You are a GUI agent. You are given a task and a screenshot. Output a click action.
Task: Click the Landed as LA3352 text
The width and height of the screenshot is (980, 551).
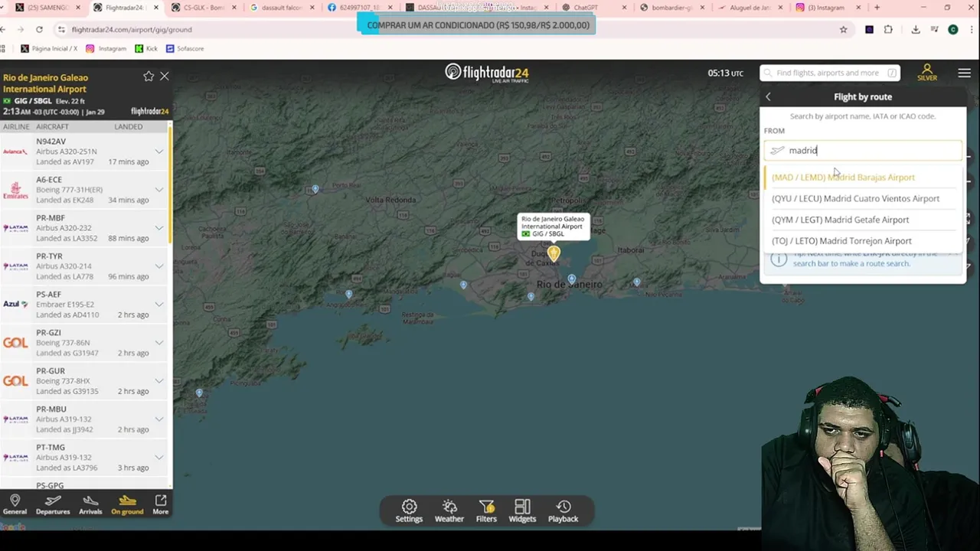[67, 239]
